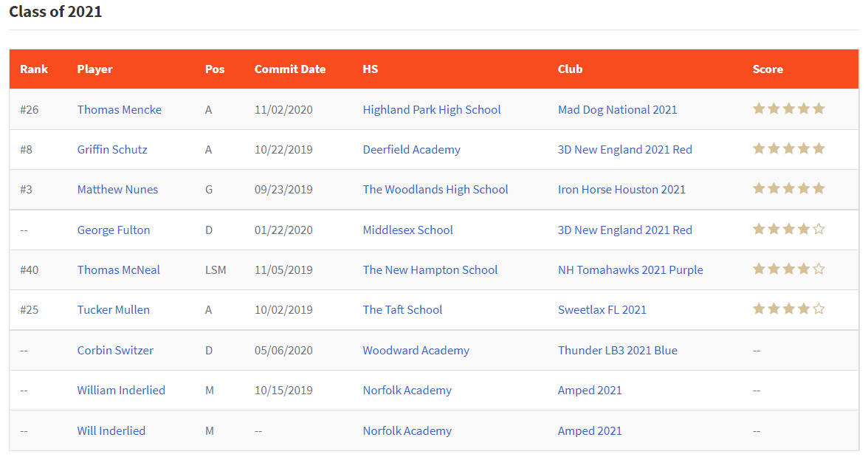Open Iron Horse Houston 2021 club
868x457 pixels.
click(x=621, y=189)
